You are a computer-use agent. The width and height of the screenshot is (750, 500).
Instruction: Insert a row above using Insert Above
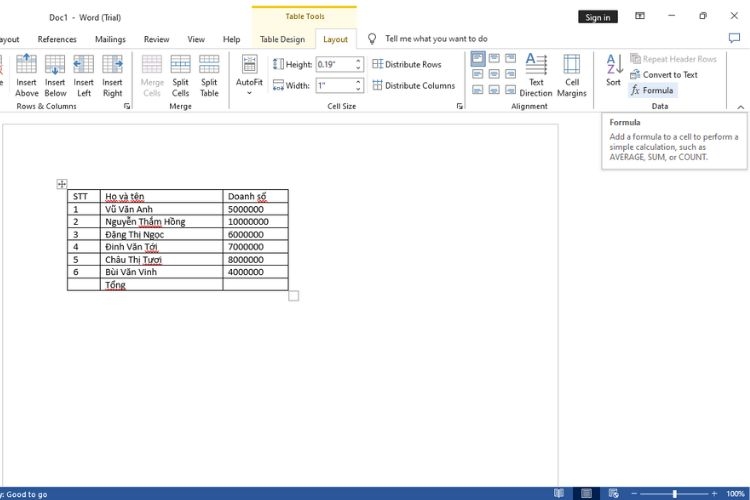[x=26, y=75]
